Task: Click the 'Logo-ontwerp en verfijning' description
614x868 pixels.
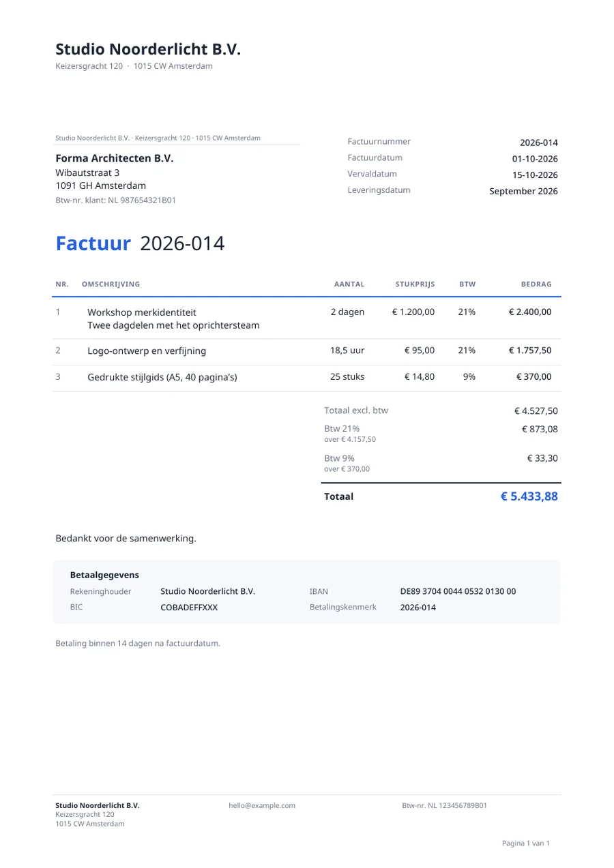Action: [x=147, y=351]
